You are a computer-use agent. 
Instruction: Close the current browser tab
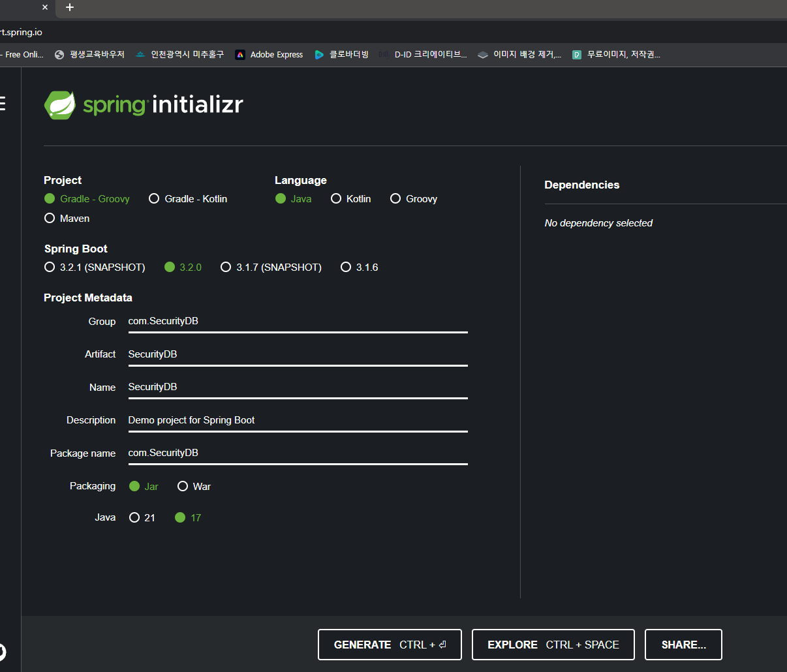pyautogui.click(x=45, y=7)
